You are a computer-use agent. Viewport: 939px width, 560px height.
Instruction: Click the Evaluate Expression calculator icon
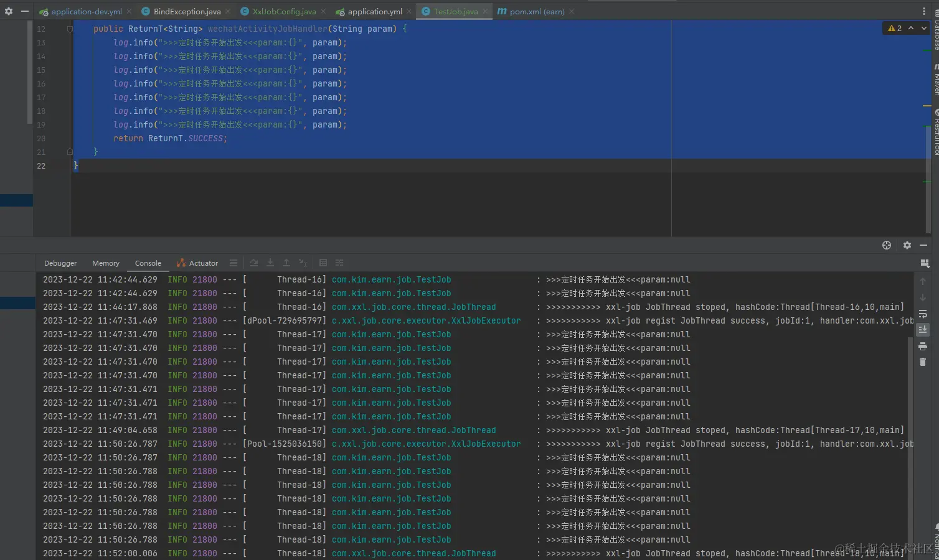click(x=323, y=263)
